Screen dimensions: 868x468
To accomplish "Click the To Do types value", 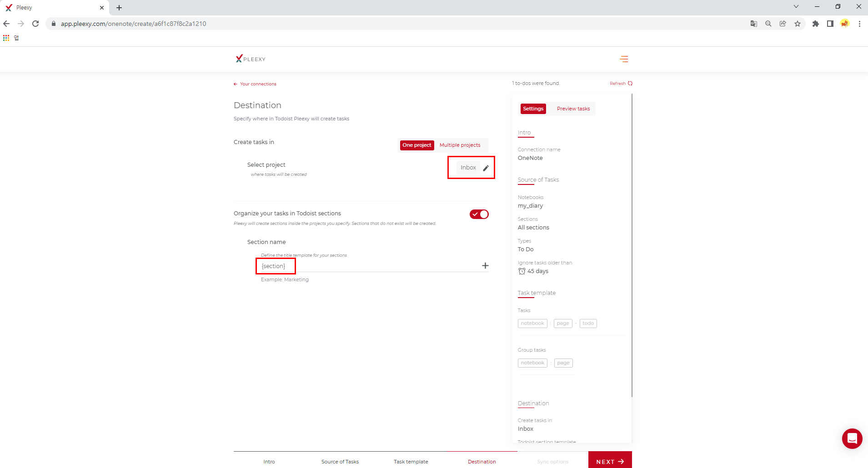I will click(x=526, y=249).
